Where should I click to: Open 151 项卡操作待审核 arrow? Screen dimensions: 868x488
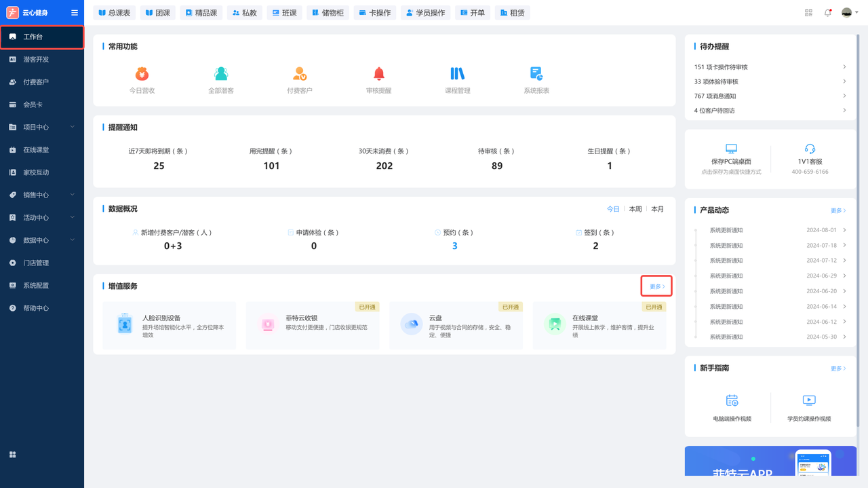[x=844, y=67]
